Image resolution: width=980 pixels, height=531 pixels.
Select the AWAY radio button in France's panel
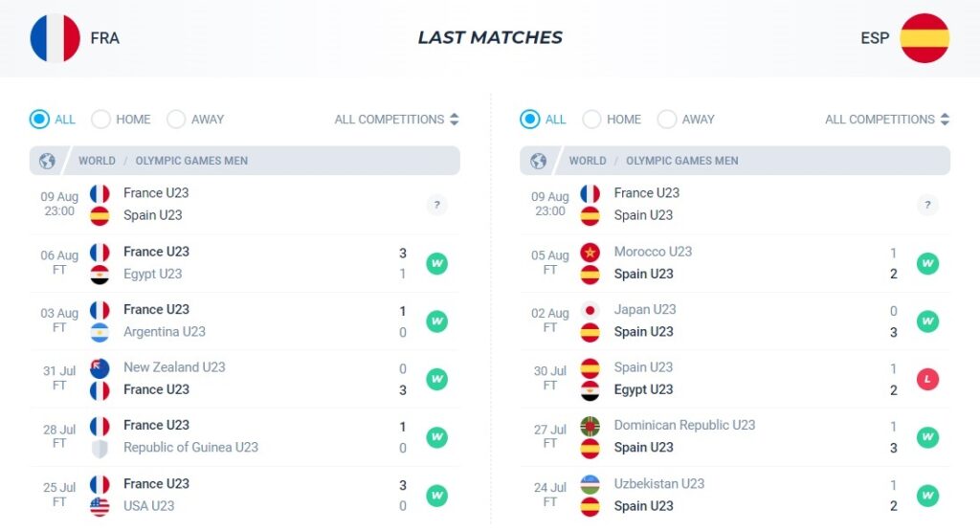click(176, 120)
